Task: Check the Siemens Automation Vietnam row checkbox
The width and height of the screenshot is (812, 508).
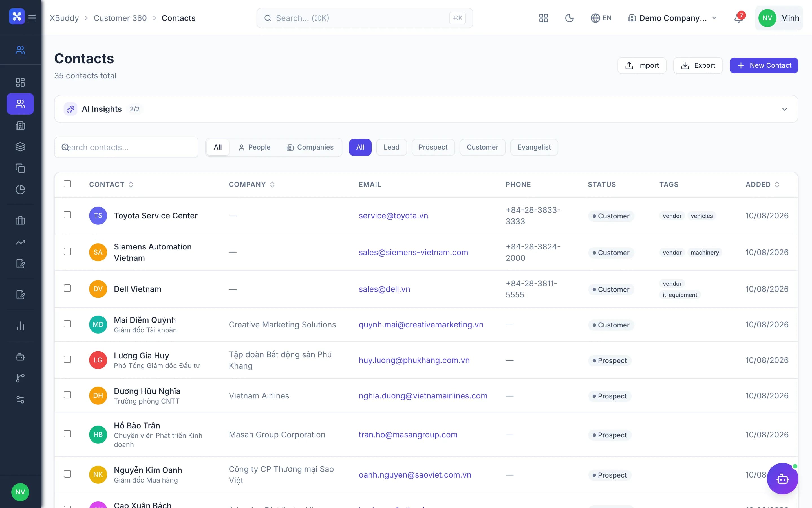Action: tap(67, 252)
